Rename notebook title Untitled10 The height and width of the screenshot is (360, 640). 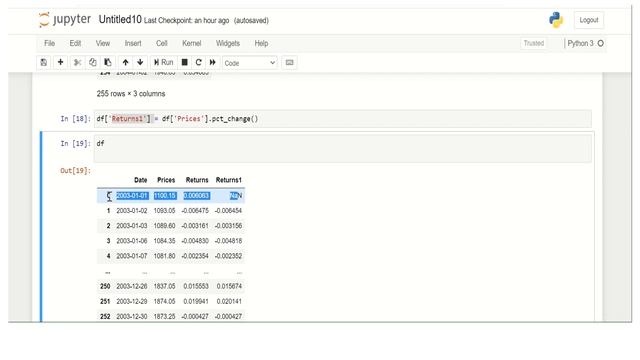point(120,20)
